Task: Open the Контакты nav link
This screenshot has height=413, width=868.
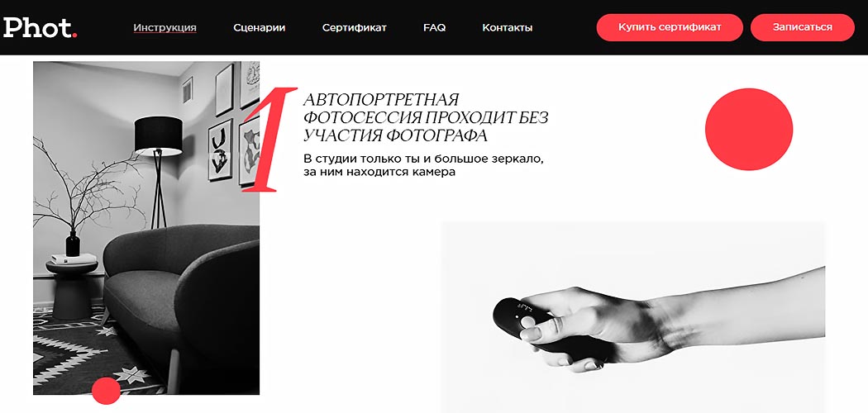Action: 507,27
